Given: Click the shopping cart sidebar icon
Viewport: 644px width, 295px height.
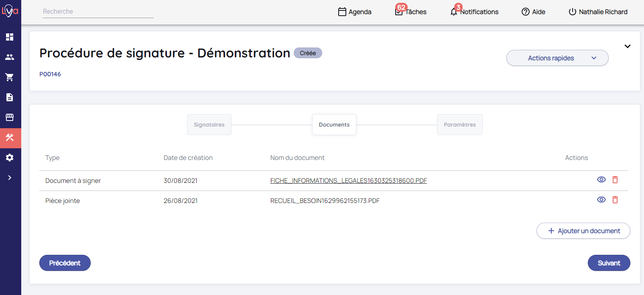Looking at the screenshot, I should [10, 77].
